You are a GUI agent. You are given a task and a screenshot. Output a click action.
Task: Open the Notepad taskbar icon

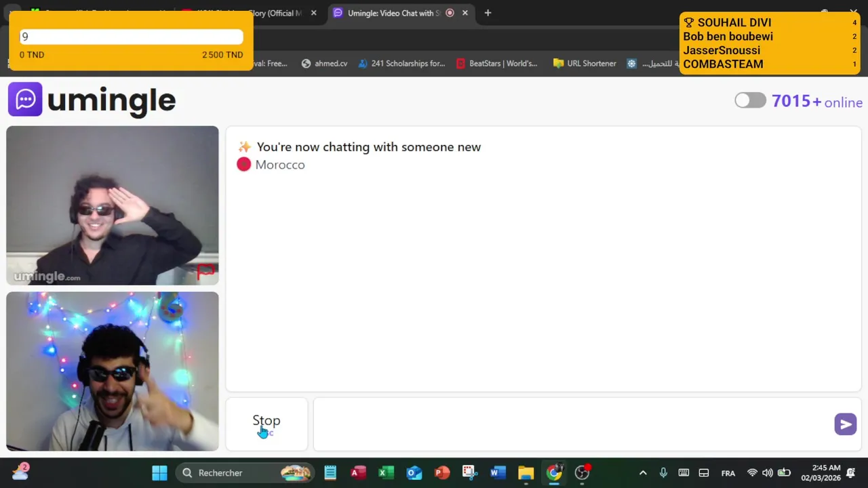[x=330, y=473]
